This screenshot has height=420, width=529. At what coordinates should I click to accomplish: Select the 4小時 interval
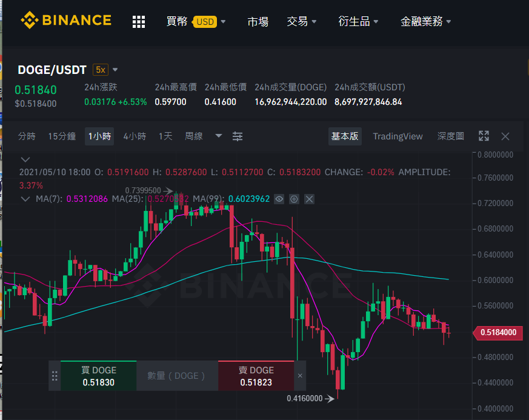135,136
